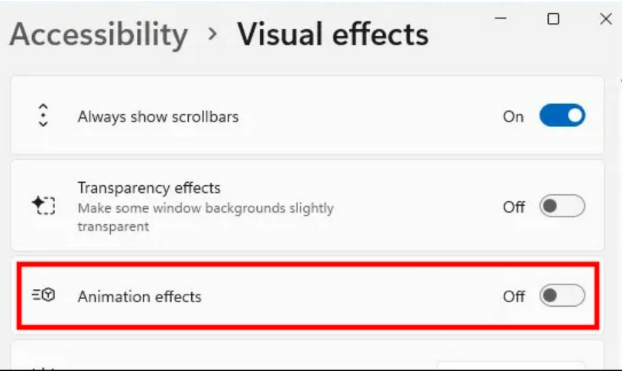643x387 pixels.
Task: Go back to Accessibility breadcrumb
Action: [x=99, y=34]
